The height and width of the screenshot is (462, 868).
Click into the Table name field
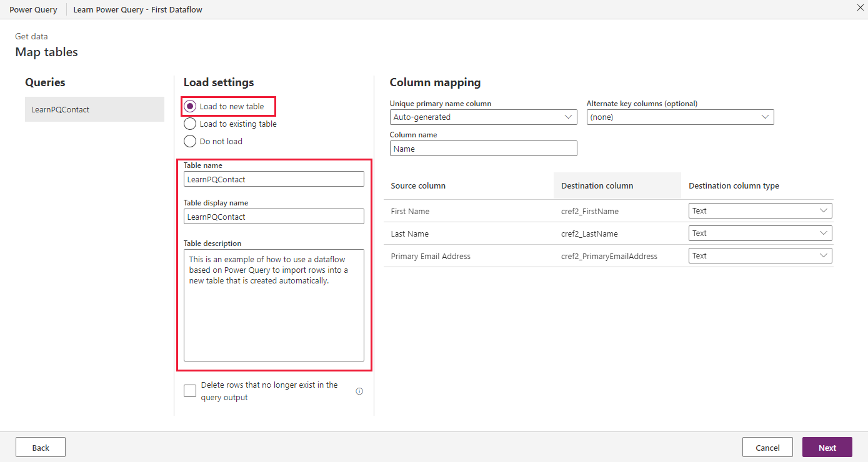pos(274,179)
